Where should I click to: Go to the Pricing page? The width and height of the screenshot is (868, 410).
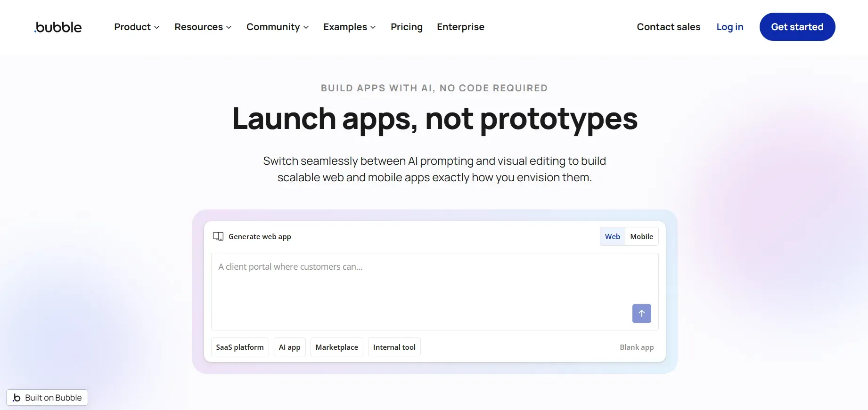[407, 27]
